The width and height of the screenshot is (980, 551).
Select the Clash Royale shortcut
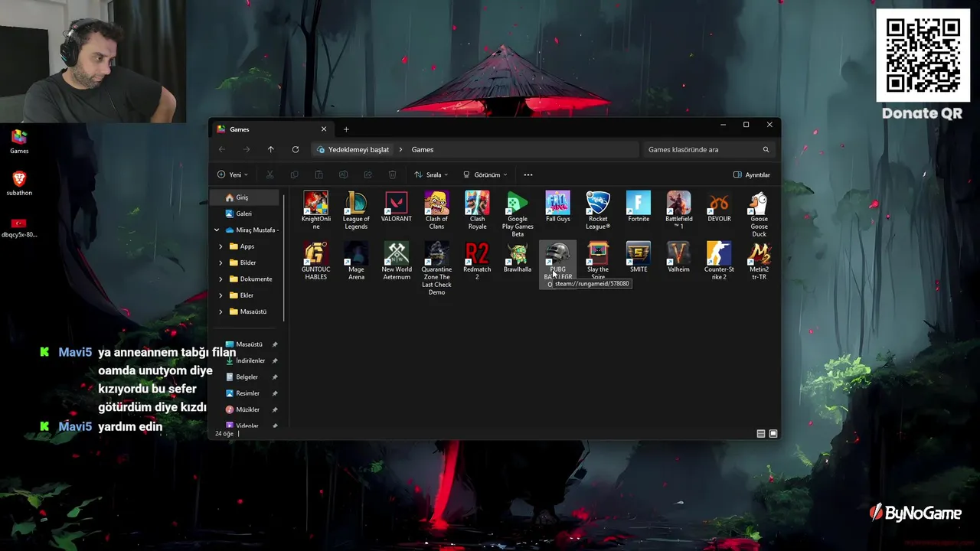(x=477, y=210)
